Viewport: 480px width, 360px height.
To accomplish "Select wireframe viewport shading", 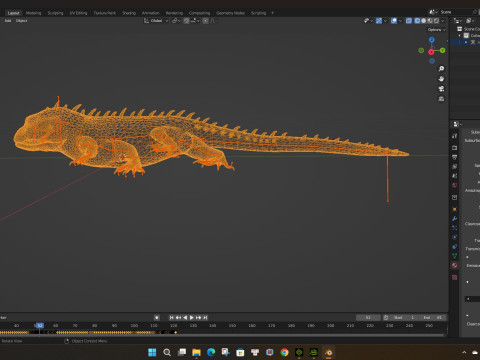I will click(417, 21).
